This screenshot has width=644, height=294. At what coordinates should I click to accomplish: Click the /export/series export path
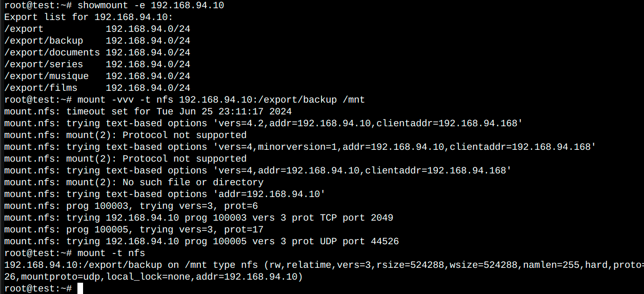click(44, 65)
